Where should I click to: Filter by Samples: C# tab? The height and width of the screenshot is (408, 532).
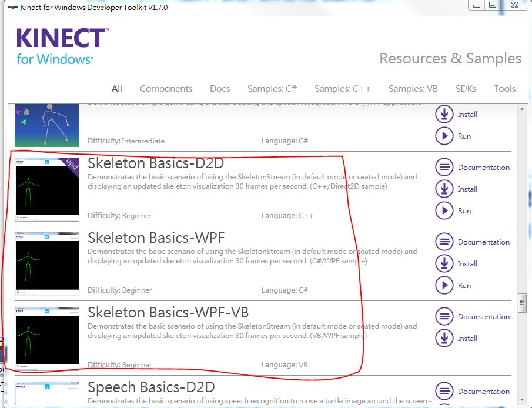(x=272, y=89)
